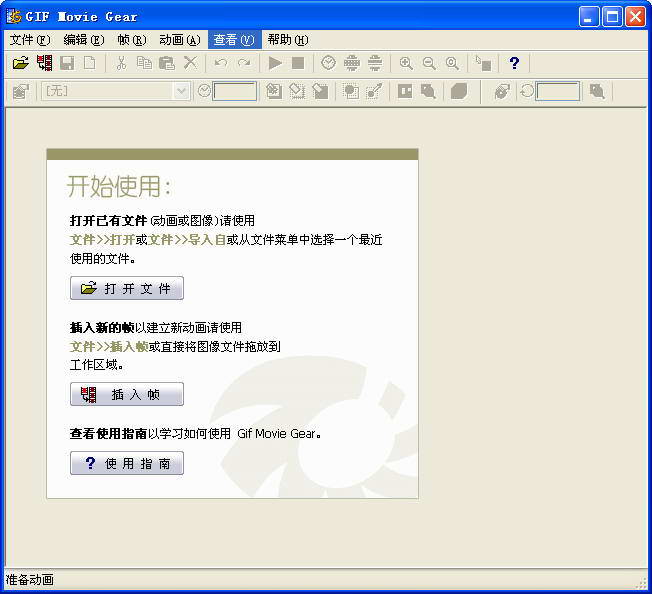Click the save floppy disk toolbar icon
This screenshot has height=594, width=652.
click(67, 63)
